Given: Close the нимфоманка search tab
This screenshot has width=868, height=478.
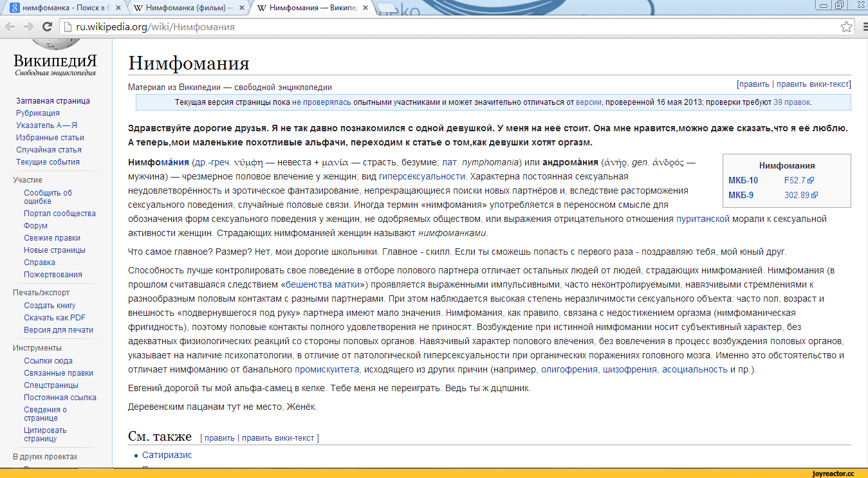Looking at the screenshot, I should coord(118,8).
